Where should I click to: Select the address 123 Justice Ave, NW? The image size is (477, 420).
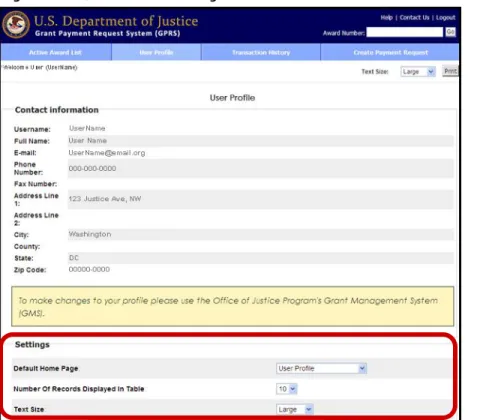105,199
